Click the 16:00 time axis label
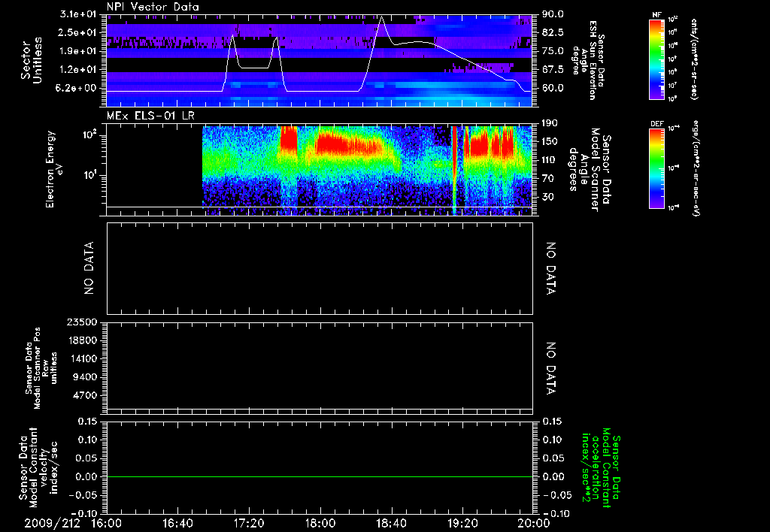This screenshot has height=532, width=770. pyautogui.click(x=107, y=523)
